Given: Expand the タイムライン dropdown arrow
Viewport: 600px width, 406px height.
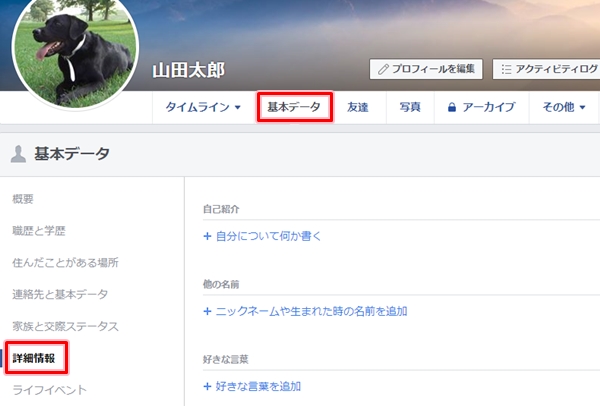Looking at the screenshot, I should [x=238, y=108].
